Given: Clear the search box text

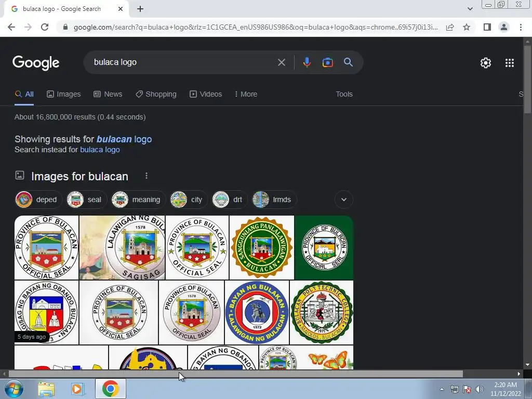Looking at the screenshot, I should click(281, 62).
